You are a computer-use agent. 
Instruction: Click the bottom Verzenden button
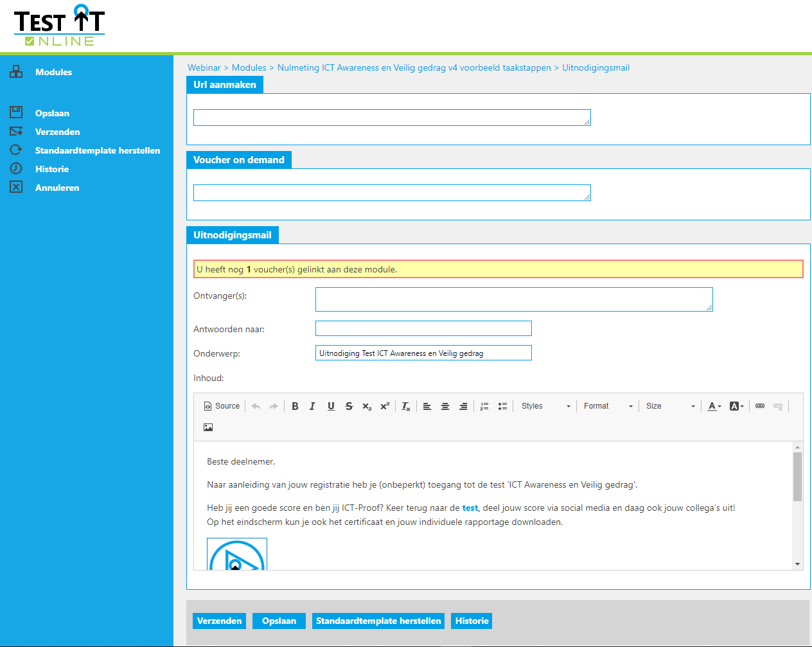pos(219,621)
